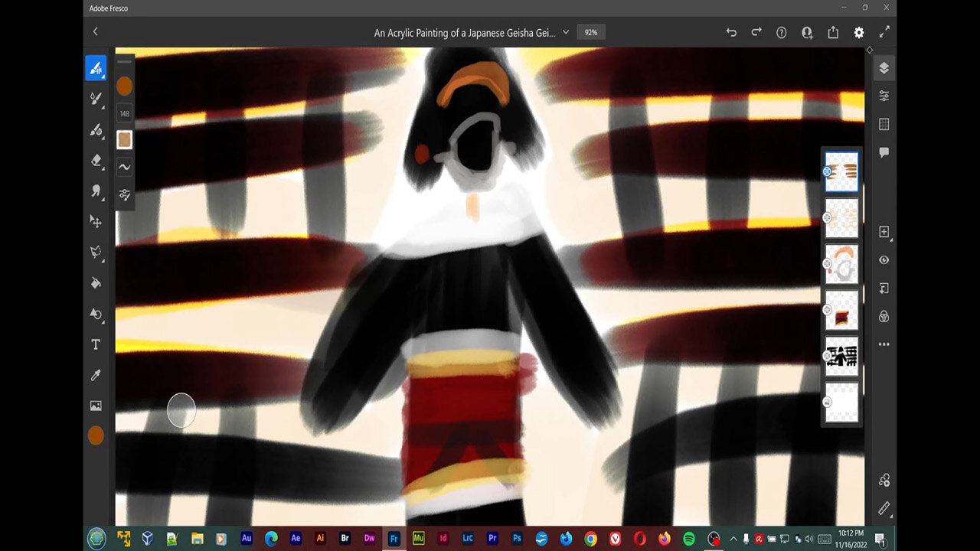Viewport: 980px width, 551px height.
Task: Select the black strokes layer thumbnail
Action: [x=841, y=356]
